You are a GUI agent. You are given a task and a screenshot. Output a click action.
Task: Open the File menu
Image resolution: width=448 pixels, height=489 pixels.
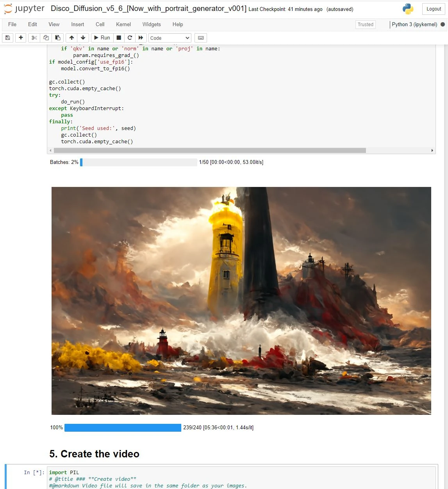click(x=12, y=24)
